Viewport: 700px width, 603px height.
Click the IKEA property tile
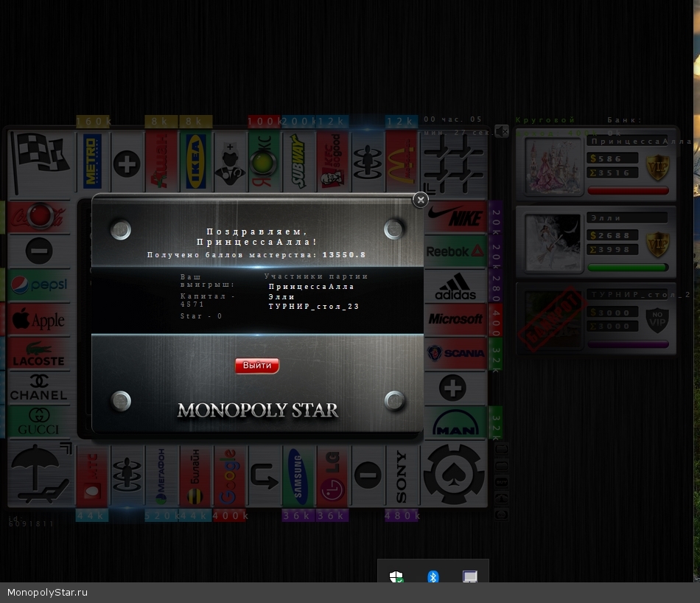pyautogui.click(x=195, y=161)
